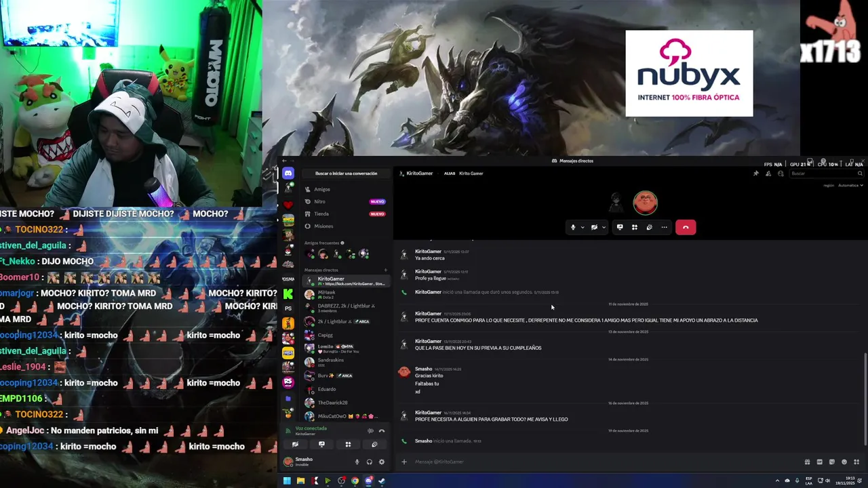Open Discord home direct messages icon

pyautogui.click(x=288, y=174)
